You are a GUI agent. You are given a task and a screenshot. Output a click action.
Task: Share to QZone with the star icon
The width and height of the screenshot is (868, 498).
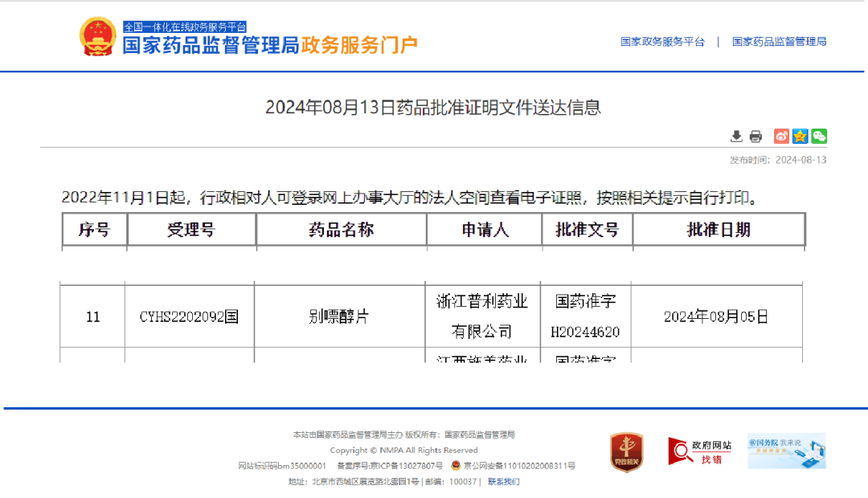tap(800, 137)
